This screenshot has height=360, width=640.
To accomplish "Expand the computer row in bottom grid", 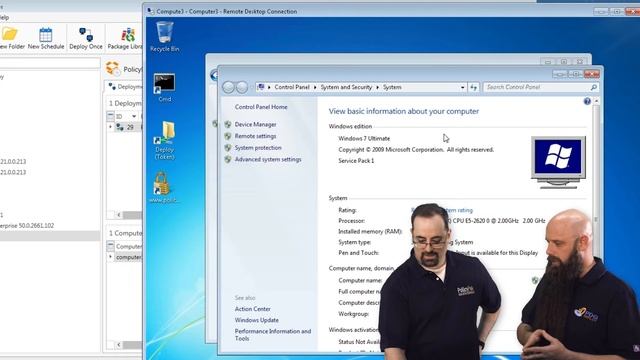I will [x=110, y=257].
